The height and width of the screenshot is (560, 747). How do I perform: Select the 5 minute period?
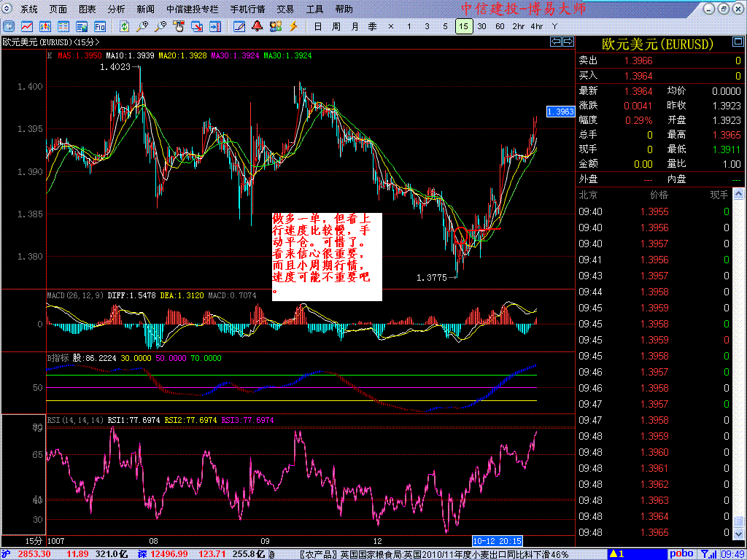point(445,27)
